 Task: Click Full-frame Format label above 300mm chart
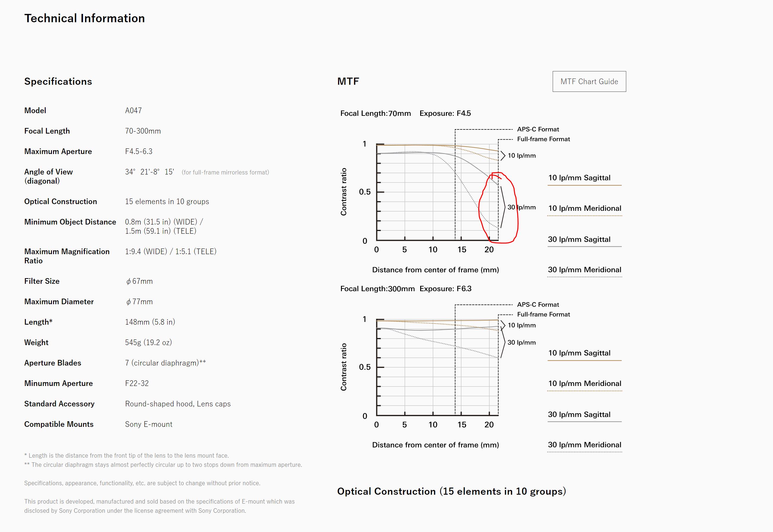[543, 314]
